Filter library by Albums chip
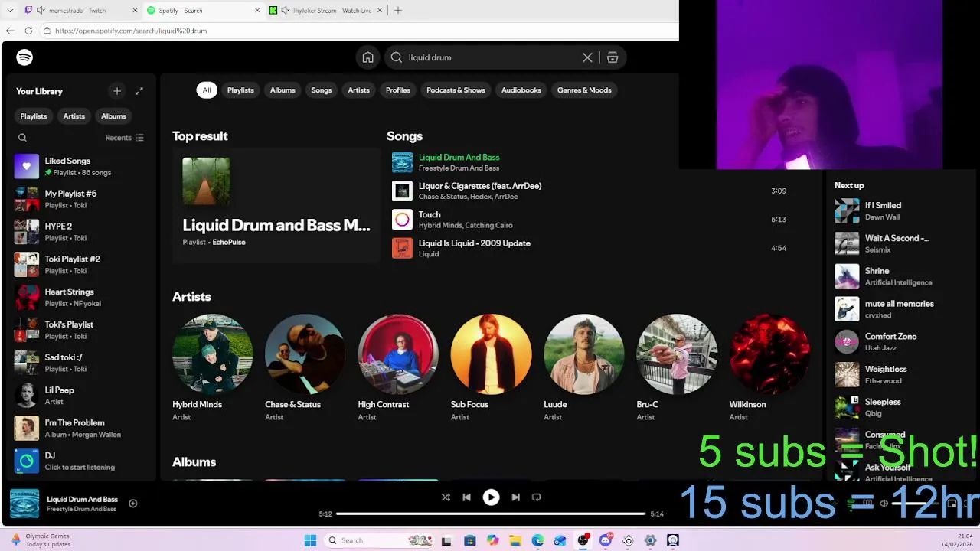Viewport: 980px width, 551px height. coord(113,116)
